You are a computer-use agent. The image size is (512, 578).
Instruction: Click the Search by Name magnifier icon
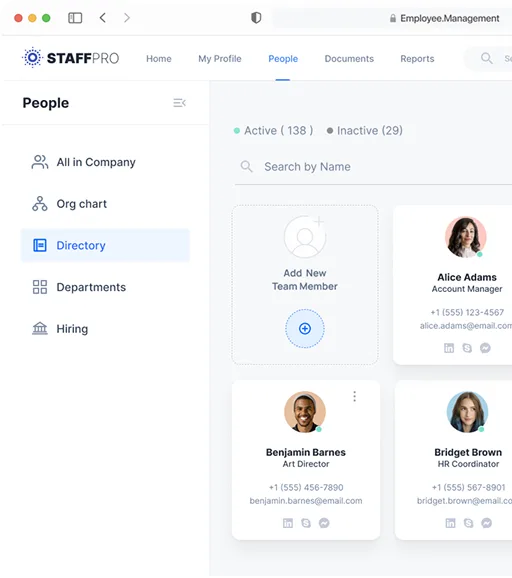click(x=246, y=167)
